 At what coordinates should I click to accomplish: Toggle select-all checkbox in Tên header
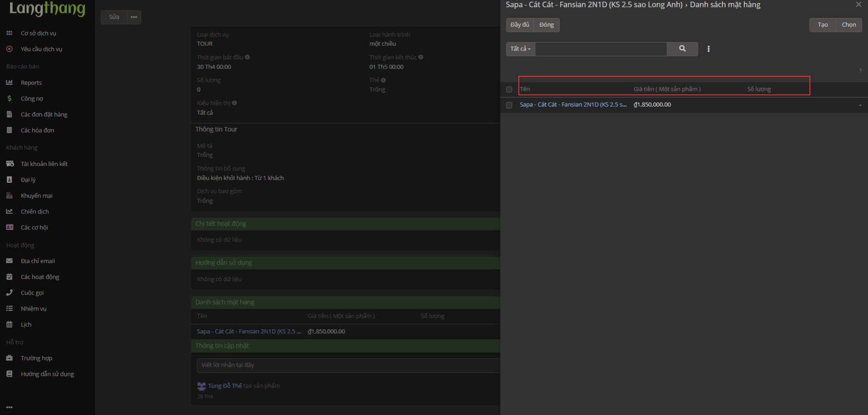pyautogui.click(x=509, y=89)
